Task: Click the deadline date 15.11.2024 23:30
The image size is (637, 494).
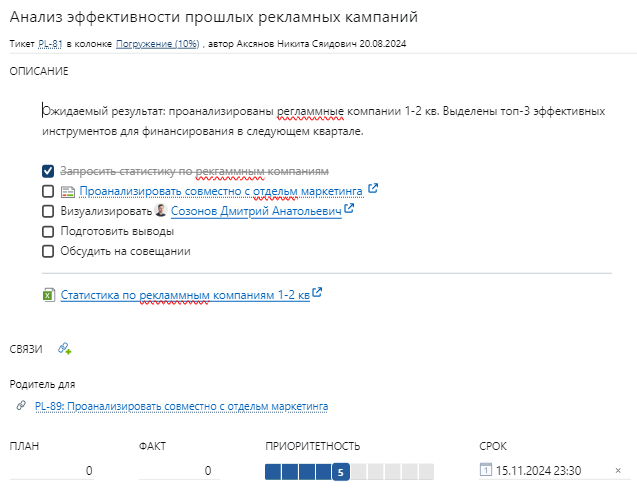Action: (x=538, y=471)
